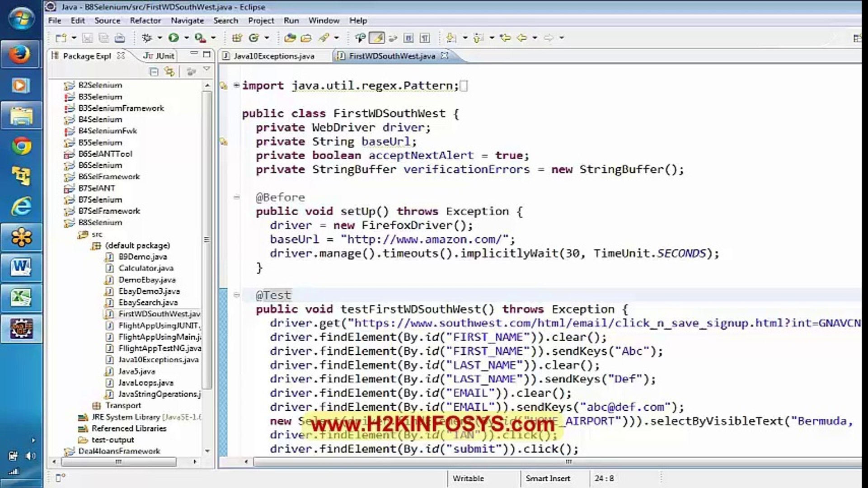The image size is (868, 488).
Task: Click the Search flashlight toolbar icon
Action: point(324,38)
